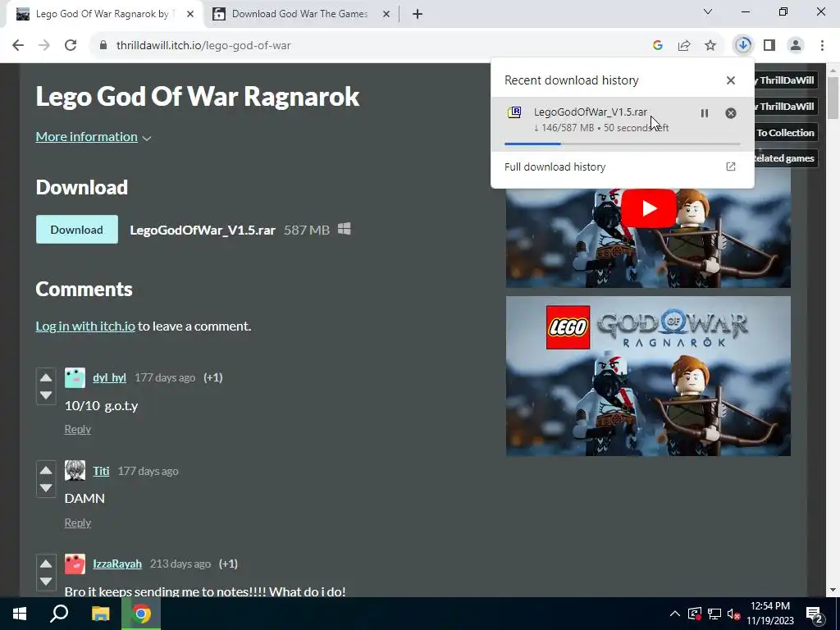This screenshot has height=630, width=840.
Task: Open the Chrome tab search dropdown
Action: click(x=708, y=11)
